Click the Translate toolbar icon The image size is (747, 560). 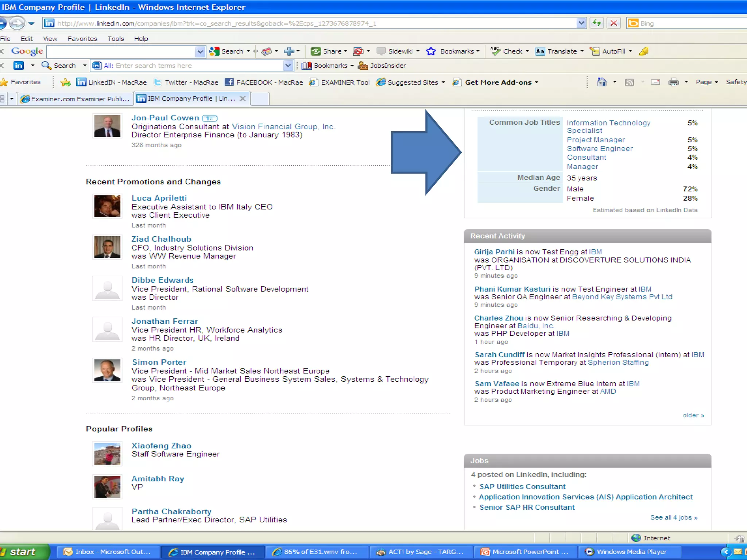[540, 51]
